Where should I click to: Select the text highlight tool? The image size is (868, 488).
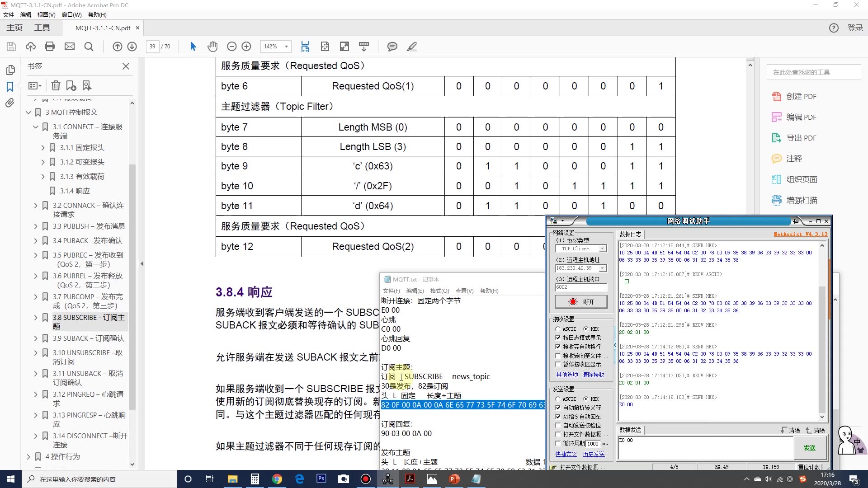click(x=412, y=47)
